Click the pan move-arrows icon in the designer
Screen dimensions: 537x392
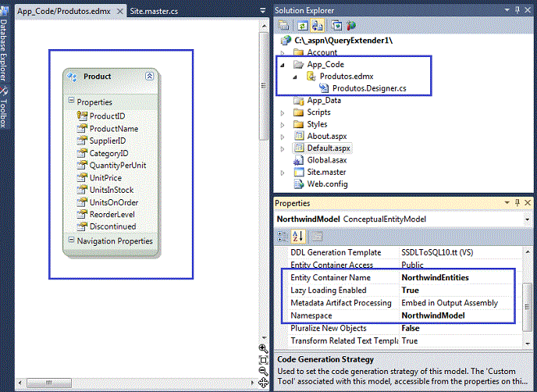[263, 383]
